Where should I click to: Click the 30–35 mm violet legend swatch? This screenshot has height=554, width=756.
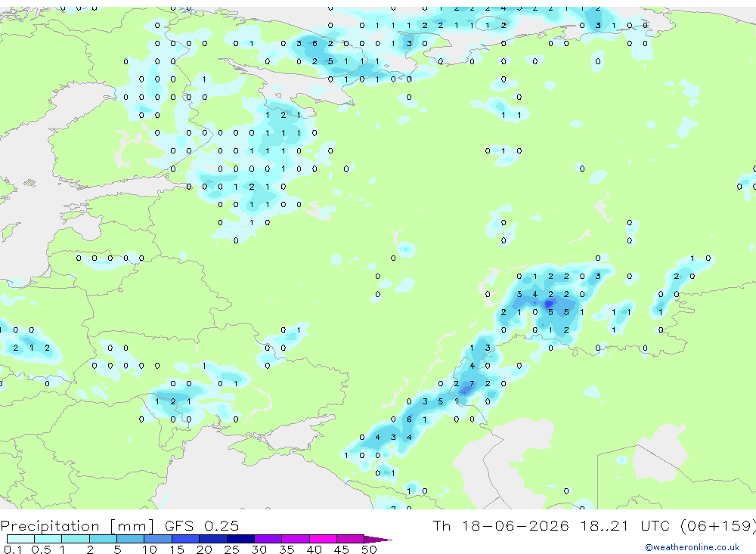click(x=268, y=539)
